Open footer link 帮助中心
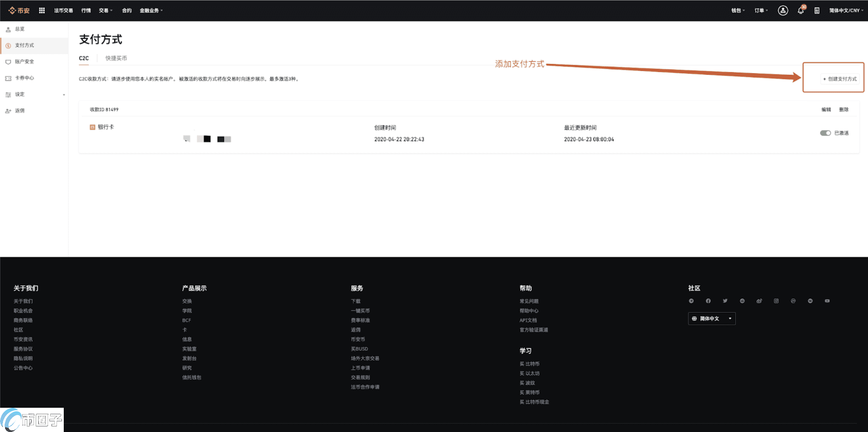868x432 pixels. click(x=529, y=311)
